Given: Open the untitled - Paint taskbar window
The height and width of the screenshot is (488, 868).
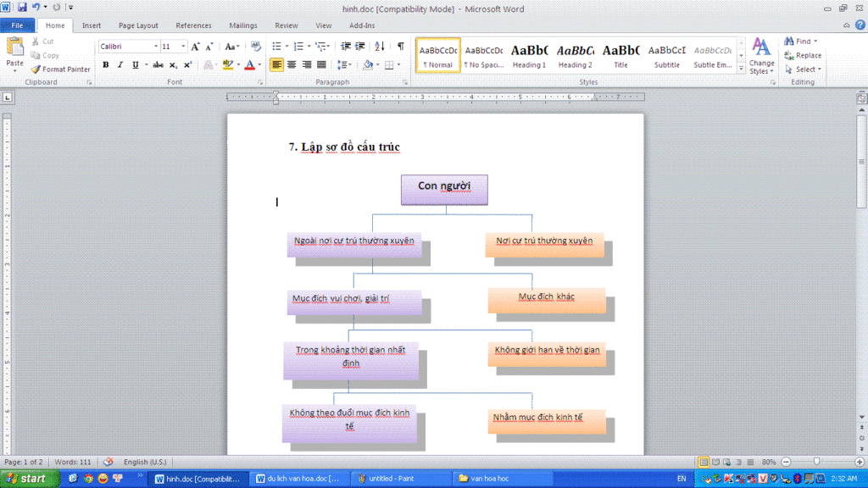Looking at the screenshot, I should click(397, 479).
